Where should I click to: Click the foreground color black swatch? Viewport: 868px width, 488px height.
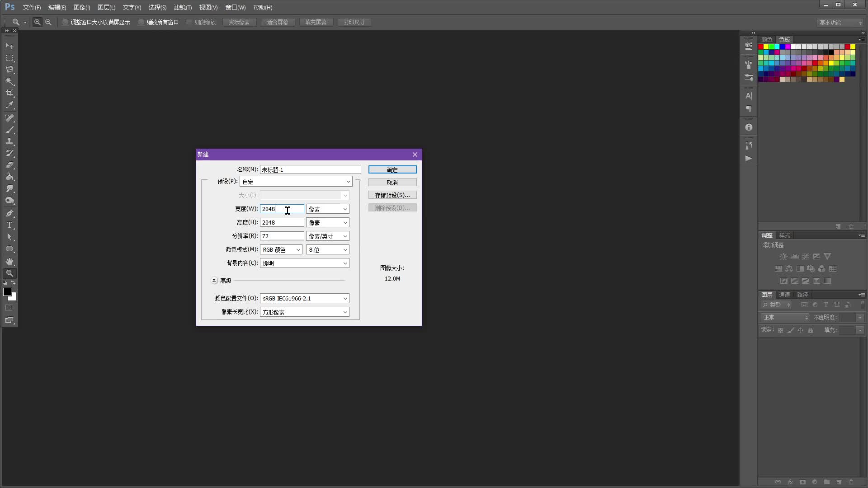point(7,291)
